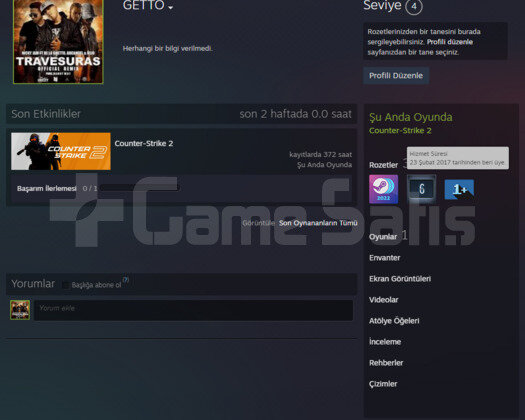Open 'Son Oynananların Tümü' link
Image resolution: width=525 pixels, height=420 pixels.
(x=318, y=223)
